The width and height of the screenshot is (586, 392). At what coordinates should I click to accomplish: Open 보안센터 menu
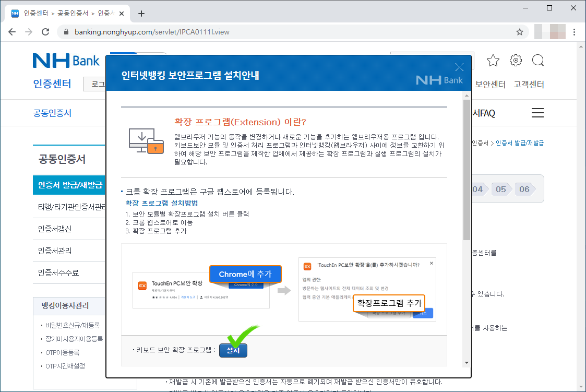(490, 85)
